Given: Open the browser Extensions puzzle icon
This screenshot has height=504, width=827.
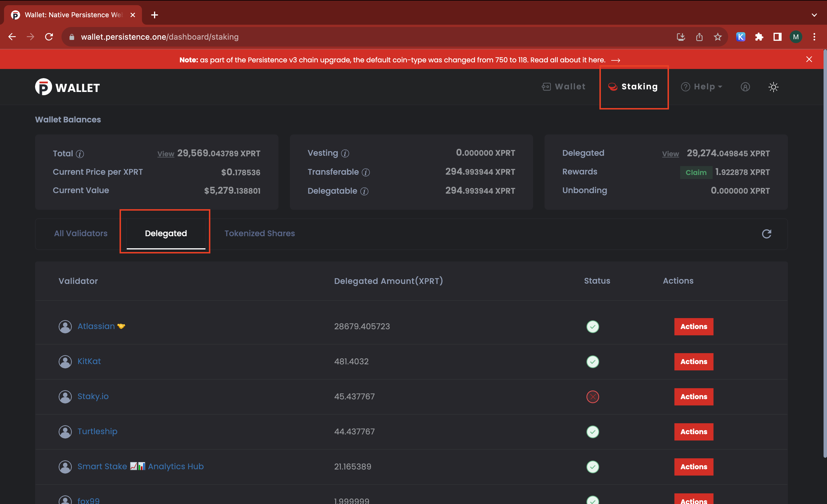Looking at the screenshot, I should 759,37.
